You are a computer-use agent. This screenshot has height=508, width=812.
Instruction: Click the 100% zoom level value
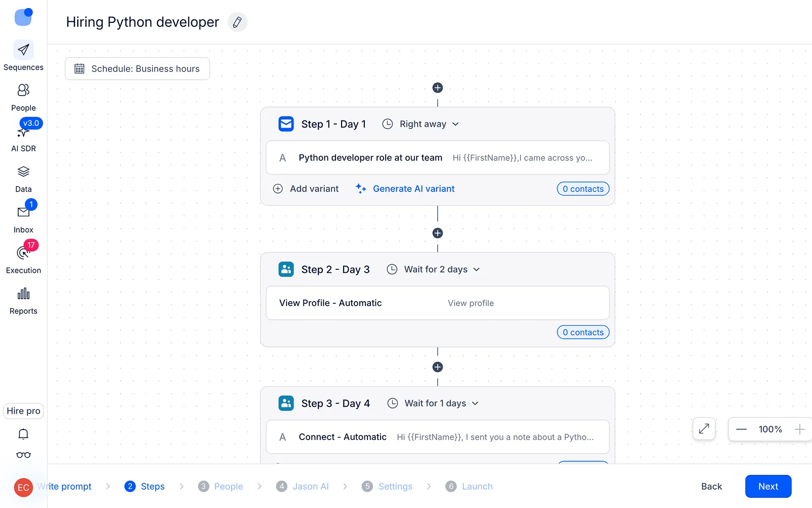click(770, 429)
